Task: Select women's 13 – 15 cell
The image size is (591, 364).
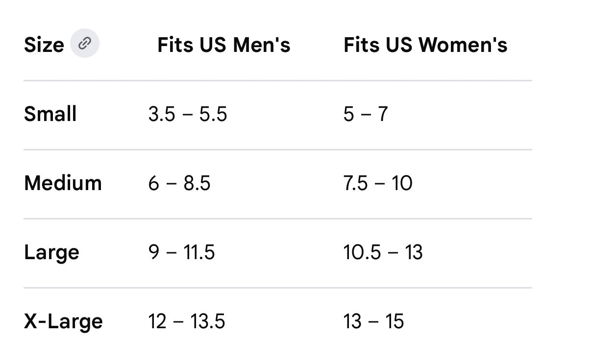Action: pyautogui.click(x=374, y=321)
